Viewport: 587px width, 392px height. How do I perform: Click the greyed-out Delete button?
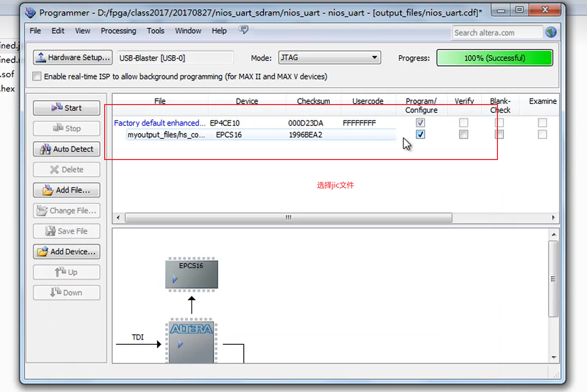point(67,169)
